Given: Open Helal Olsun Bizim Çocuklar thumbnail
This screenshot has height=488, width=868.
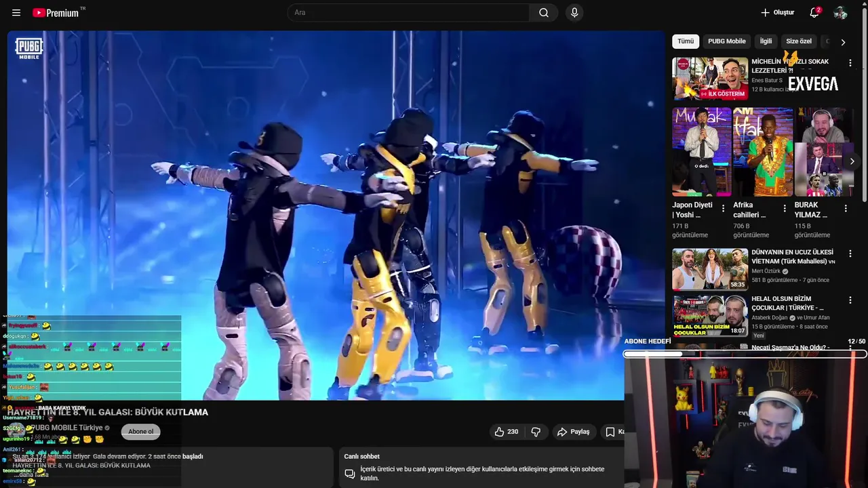Looking at the screenshot, I should pyautogui.click(x=710, y=316).
